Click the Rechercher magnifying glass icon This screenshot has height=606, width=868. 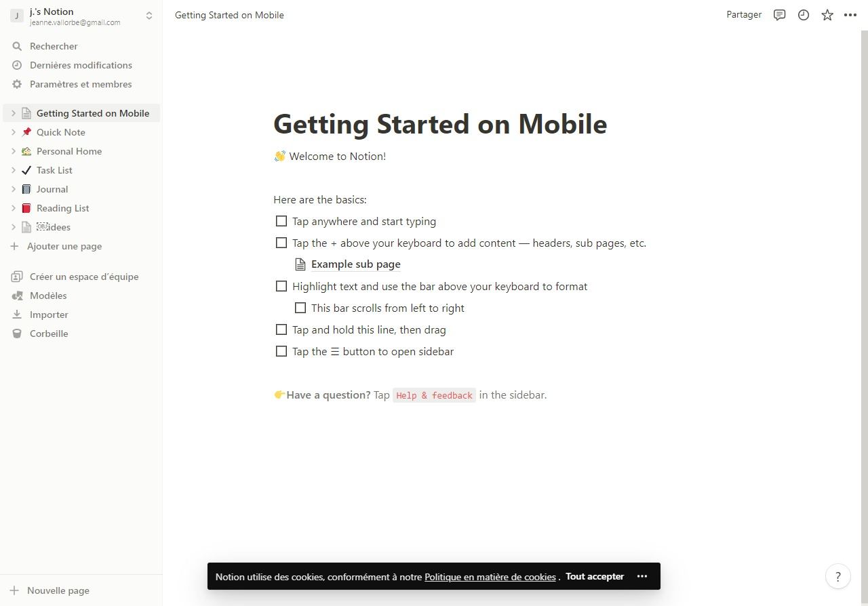point(16,46)
